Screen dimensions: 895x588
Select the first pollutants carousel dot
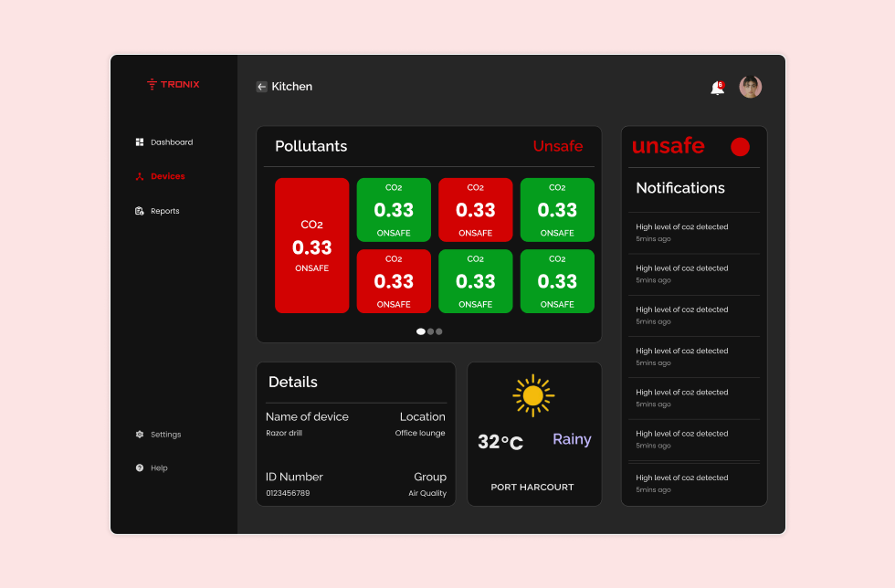(421, 331)
